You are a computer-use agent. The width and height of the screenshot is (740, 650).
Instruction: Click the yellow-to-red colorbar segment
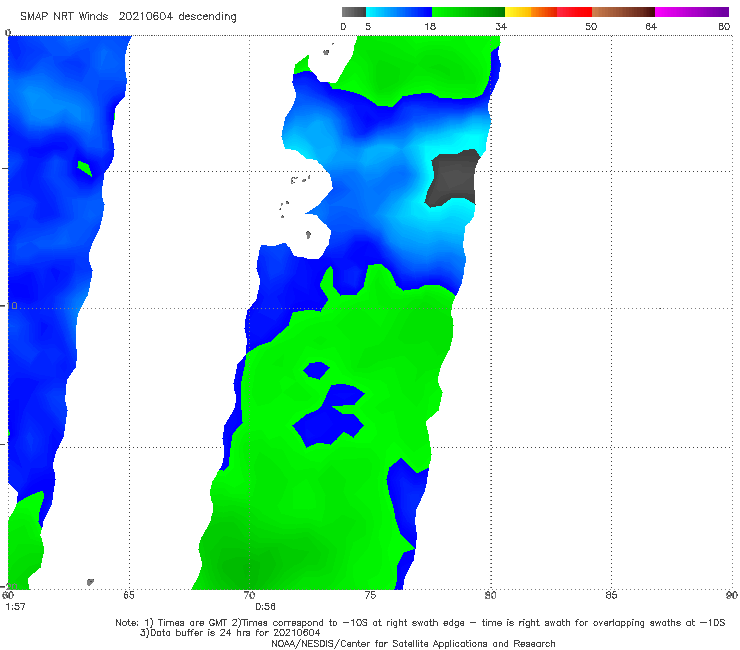coord(548,12)
